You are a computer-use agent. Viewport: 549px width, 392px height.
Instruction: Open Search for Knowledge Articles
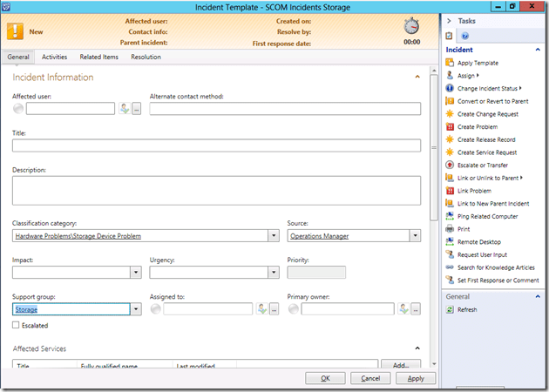click(497, 267)
